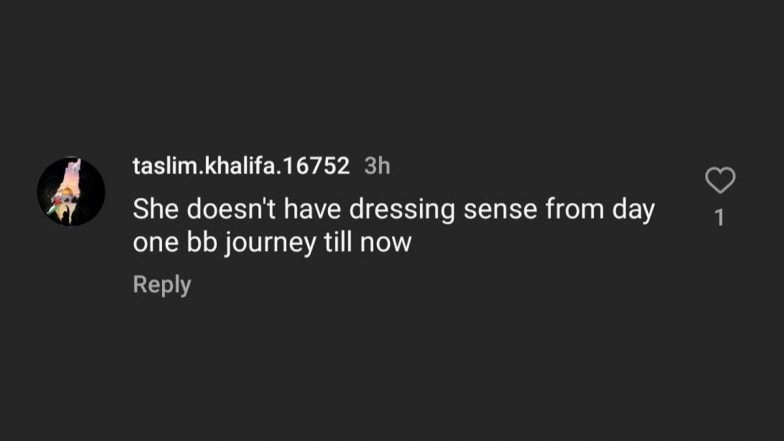Click the line 'one bb journey till now'
This screenshot has width=784, height=441.
click(272, 243)
